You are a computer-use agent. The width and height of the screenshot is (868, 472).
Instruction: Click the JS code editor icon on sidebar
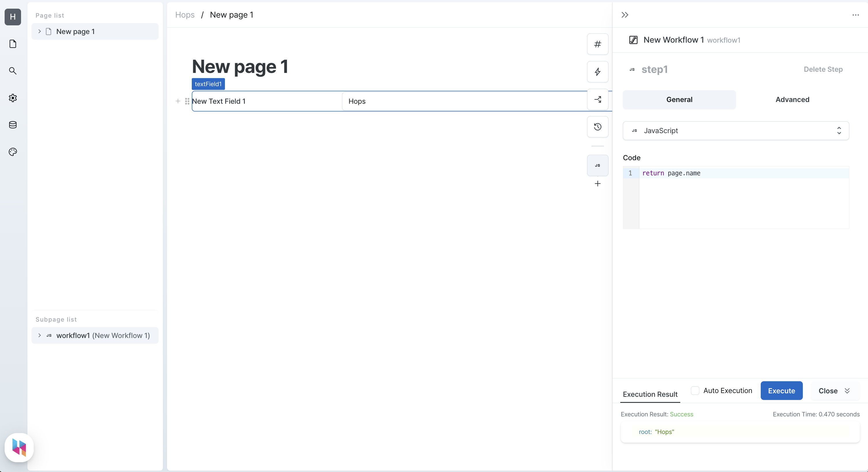(598, 165)
